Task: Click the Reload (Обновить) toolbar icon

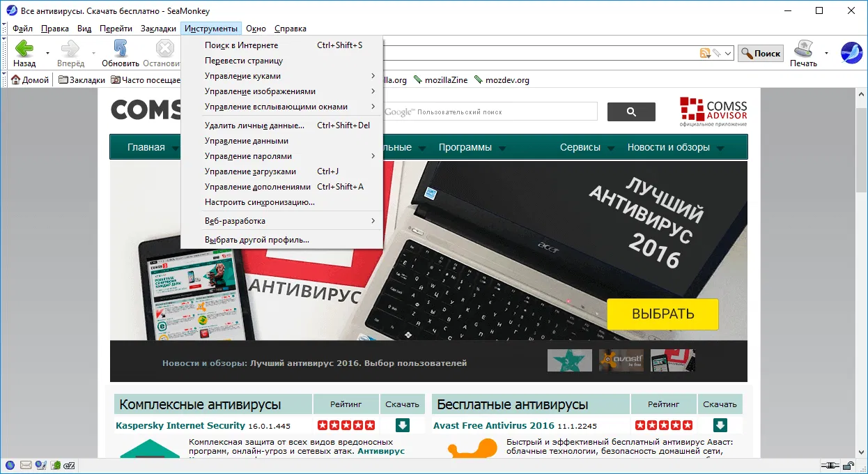Action: tap(120, 49)
